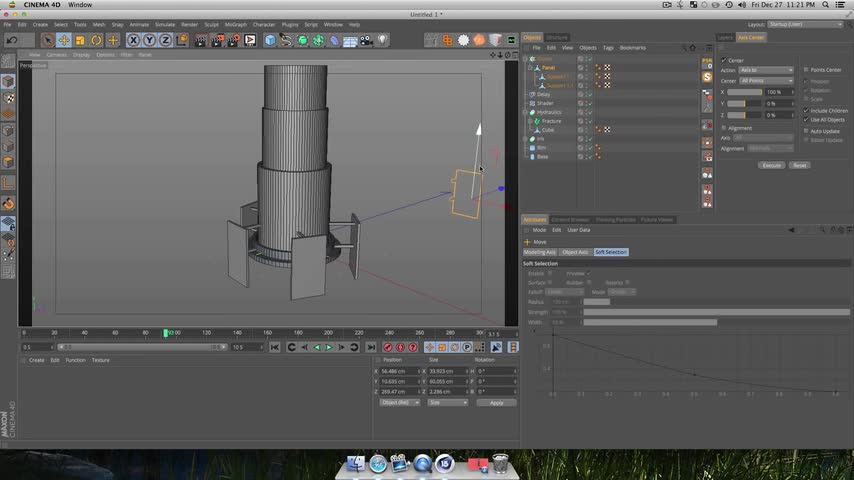Open the Object (Rel) coordinate dropdown
The width and height of the screenshot is (854, 480).
point(399,402)
